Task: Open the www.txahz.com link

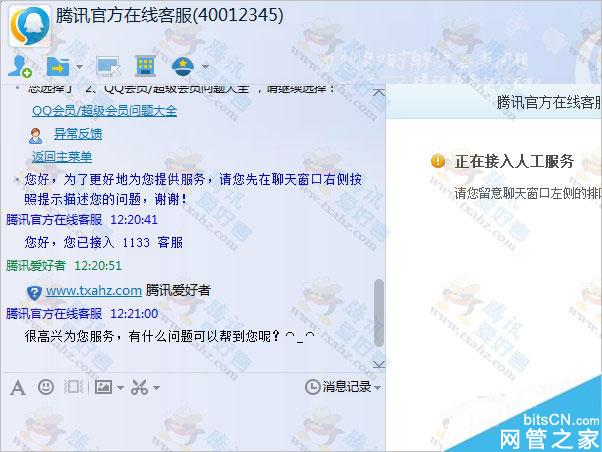Action: (x=94, y=290)
